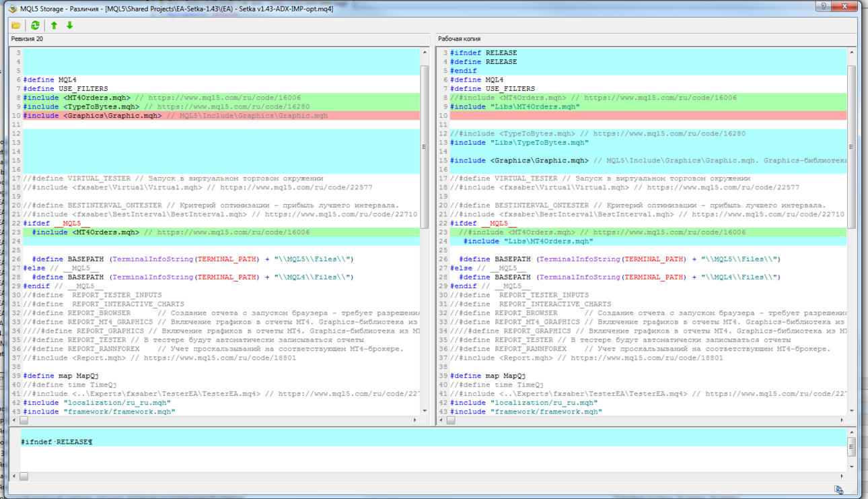The height and width of the screenshot is (499, 868).
Task: Click '#include "framework/framework.mqh"' in Рабочая копия pane
Action: pos(526,411)
